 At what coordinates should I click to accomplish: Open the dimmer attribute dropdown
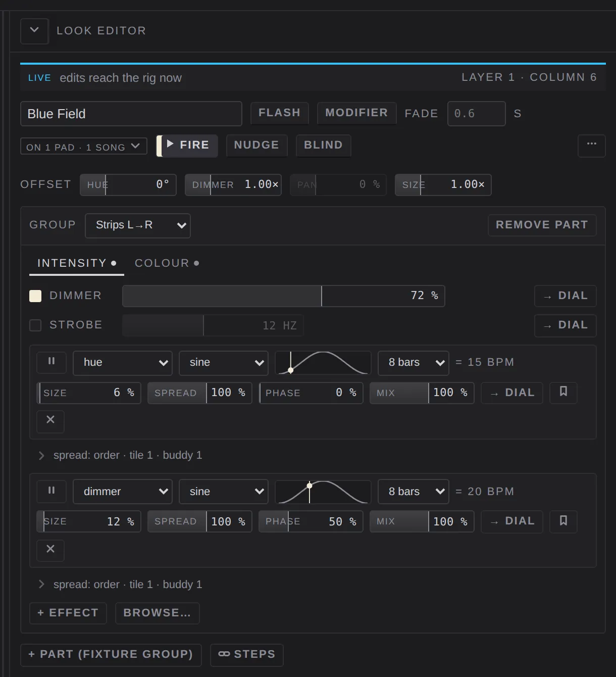[x=123, y=492]
